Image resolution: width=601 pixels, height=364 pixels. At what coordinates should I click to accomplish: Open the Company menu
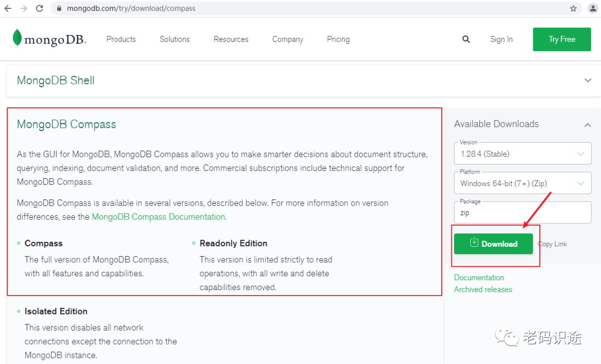click(288, 39)
